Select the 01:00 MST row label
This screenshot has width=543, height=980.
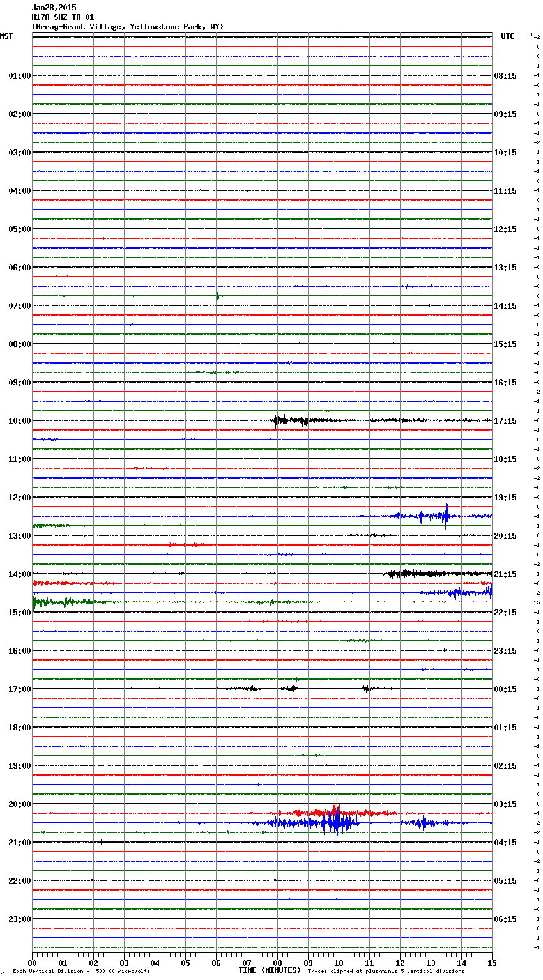click(x=20, y=76)
